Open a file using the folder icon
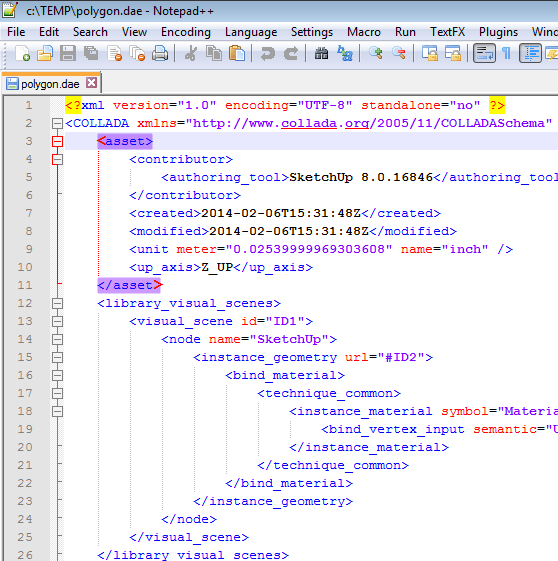Image resolution: width=558 pixels, height=561 pixels. pos(45,53)
